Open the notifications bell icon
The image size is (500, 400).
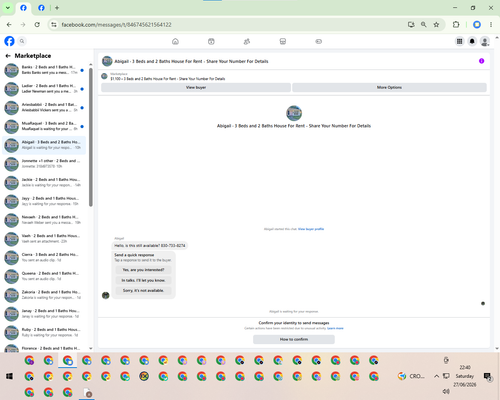tap(472, 41)
